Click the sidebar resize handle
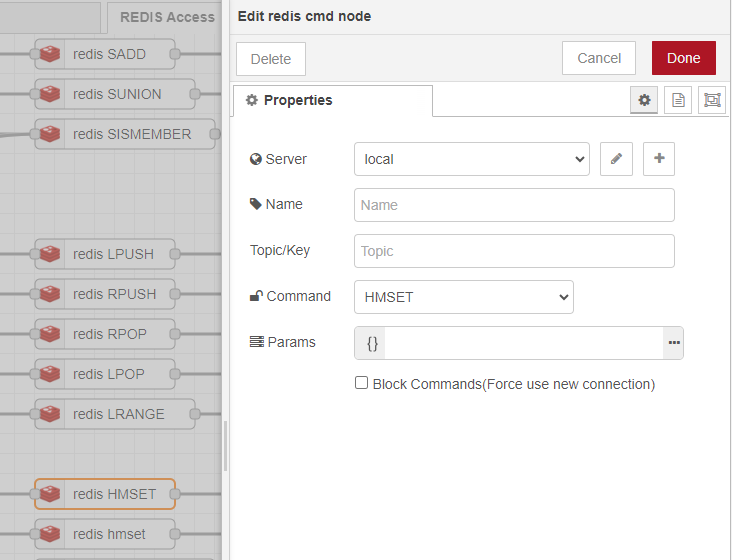The height and width of the screenshot is (560, 732). (225, 446)
